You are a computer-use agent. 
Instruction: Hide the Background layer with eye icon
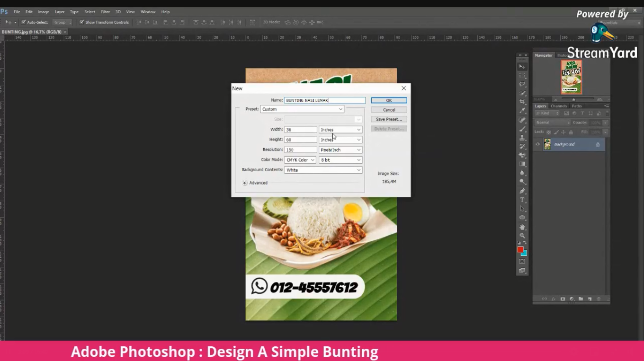pos(537,144)
